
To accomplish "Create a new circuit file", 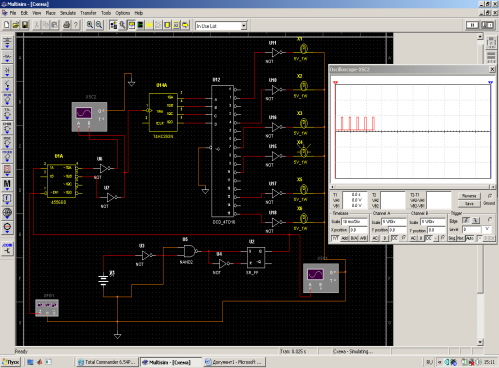I will pyautogui.click(x=7, y=25).
